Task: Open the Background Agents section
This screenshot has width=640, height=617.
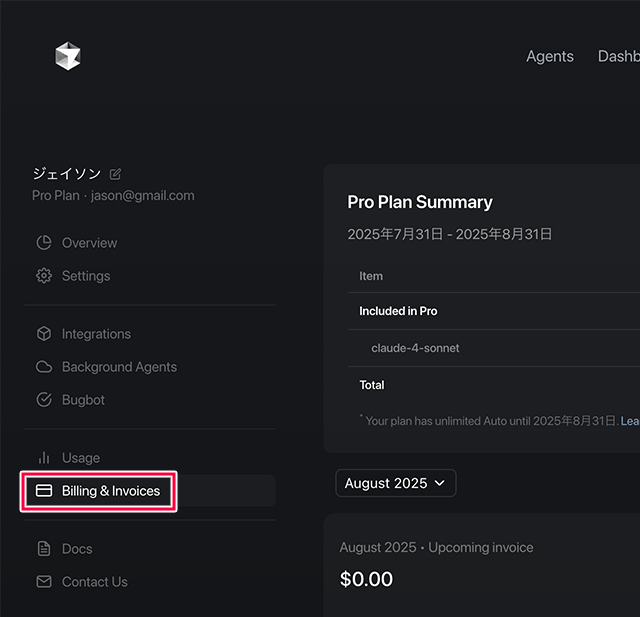Action: coord(119,367)
